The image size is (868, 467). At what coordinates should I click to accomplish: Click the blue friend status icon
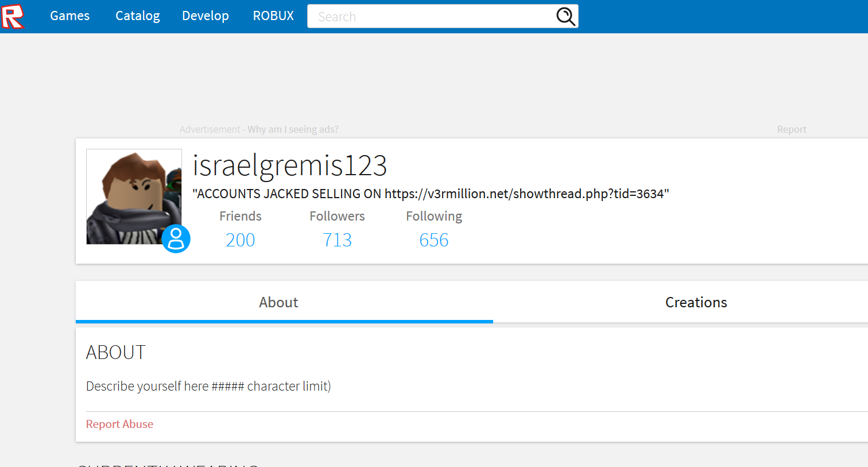176,238
